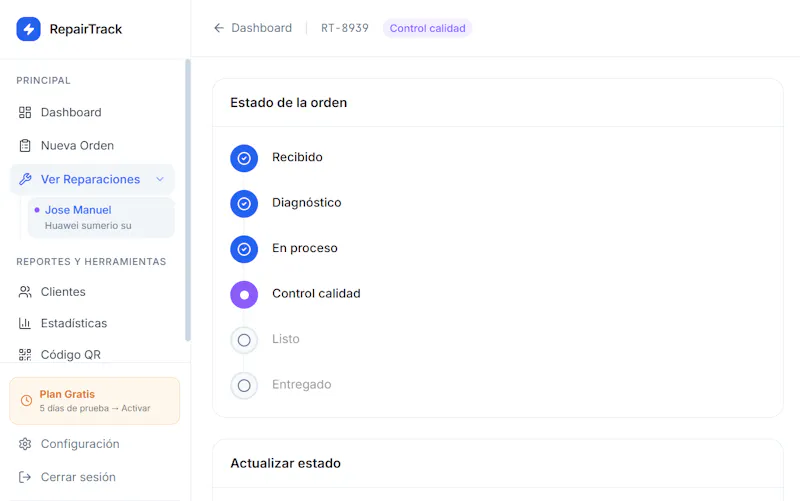
Task: Click the RepairTrack brand name
Action: click(x=86, y=29)
